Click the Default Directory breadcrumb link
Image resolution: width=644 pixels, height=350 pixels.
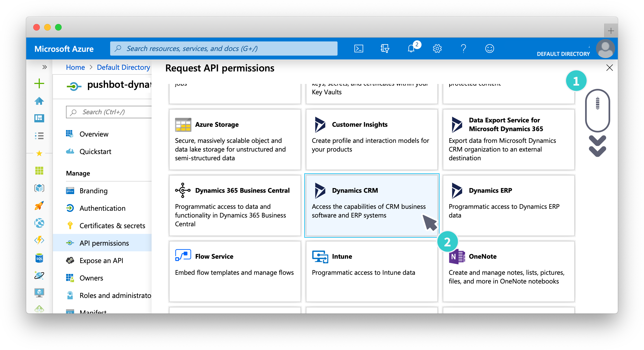[124, 67]
